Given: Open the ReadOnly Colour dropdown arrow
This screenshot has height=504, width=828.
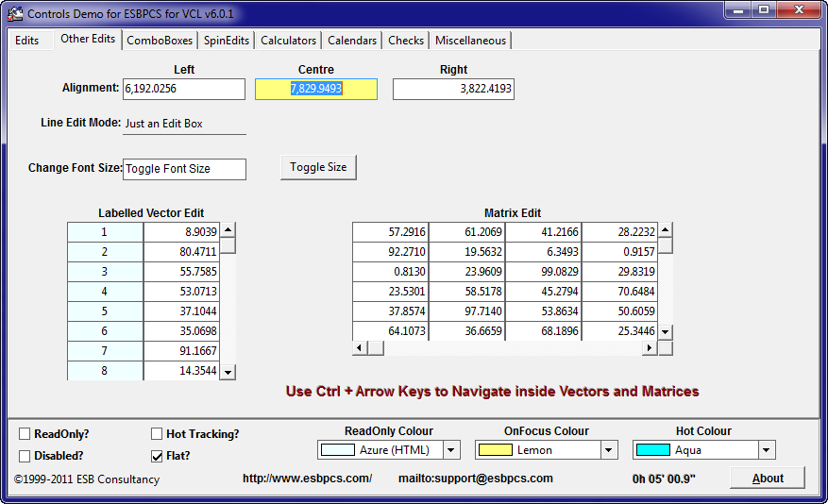Looking at the screenshot, I should [451, 450].
